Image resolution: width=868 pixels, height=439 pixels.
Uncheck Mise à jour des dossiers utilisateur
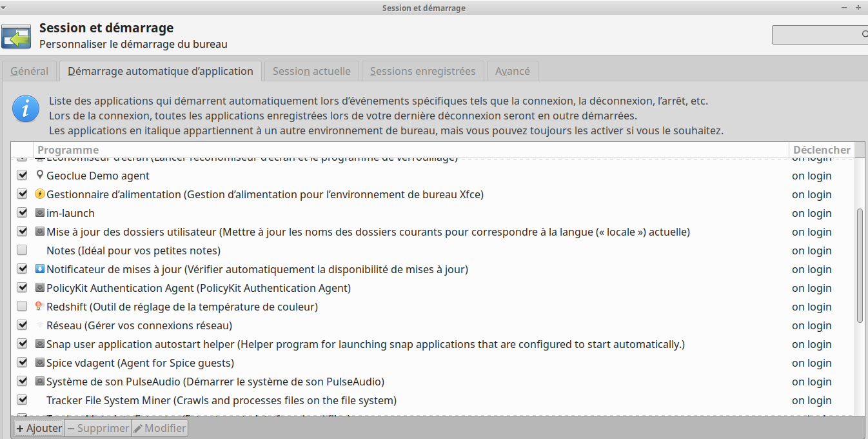22,232
